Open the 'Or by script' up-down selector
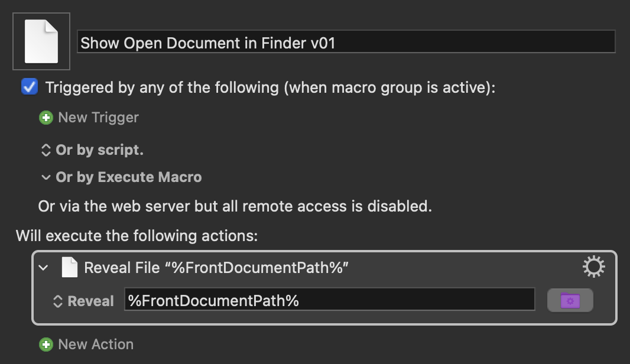The image size is (630, 364). [46, 150]
